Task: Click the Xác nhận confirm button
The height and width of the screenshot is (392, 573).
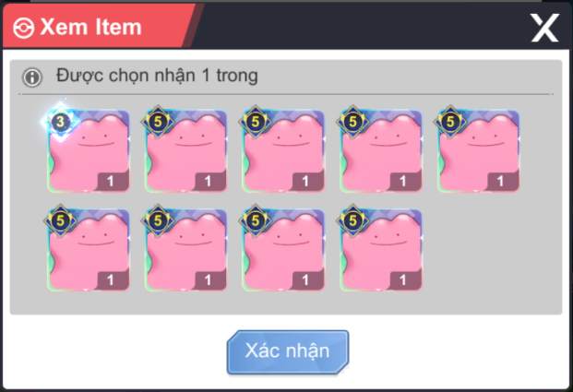Action: 288,352
